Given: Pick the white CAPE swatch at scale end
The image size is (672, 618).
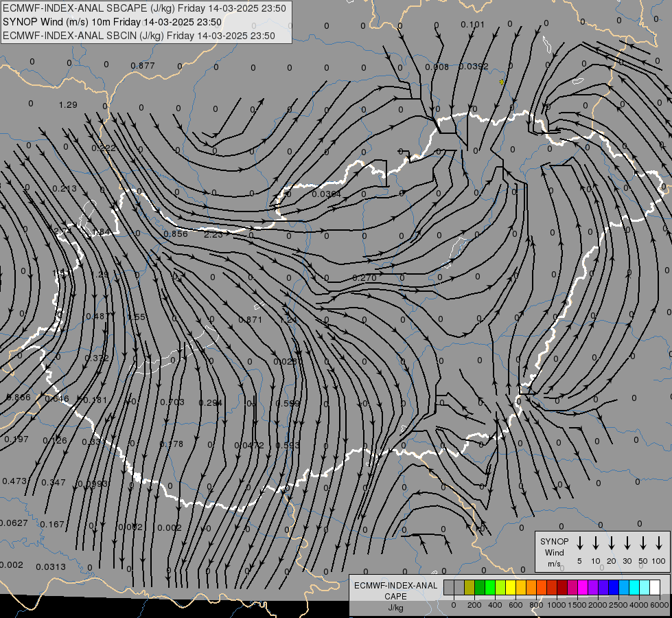Looking at the screenshot, I should 654,587.
